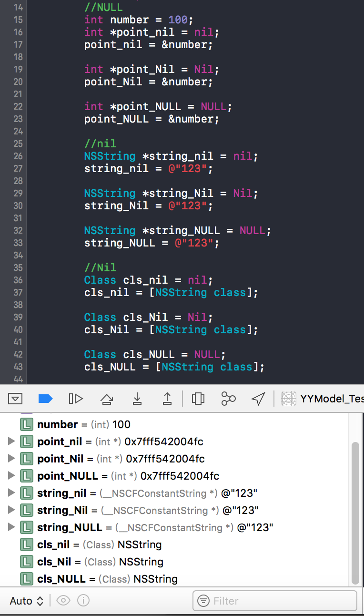Click the Step Into debug icon
Screen dimensions: 364x616
[137, 399]
